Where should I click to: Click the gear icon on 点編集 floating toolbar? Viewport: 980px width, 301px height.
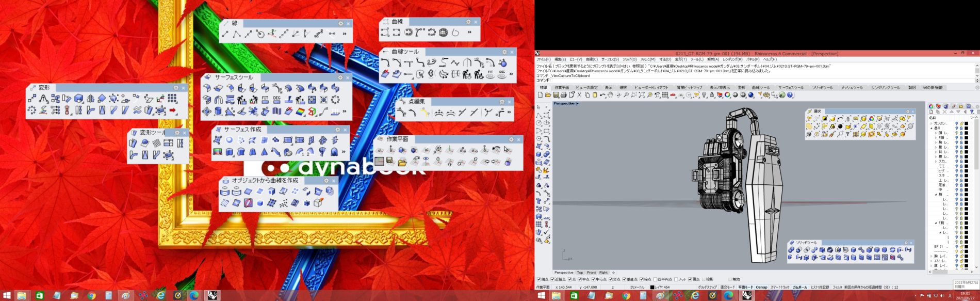point(502,102)
